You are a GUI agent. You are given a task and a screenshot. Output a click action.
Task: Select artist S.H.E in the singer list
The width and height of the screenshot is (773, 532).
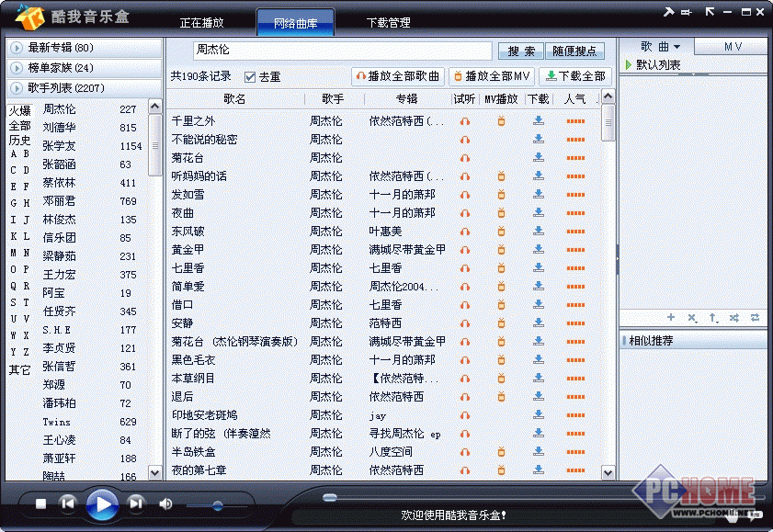pyautogui.click(x=57, y=330)
